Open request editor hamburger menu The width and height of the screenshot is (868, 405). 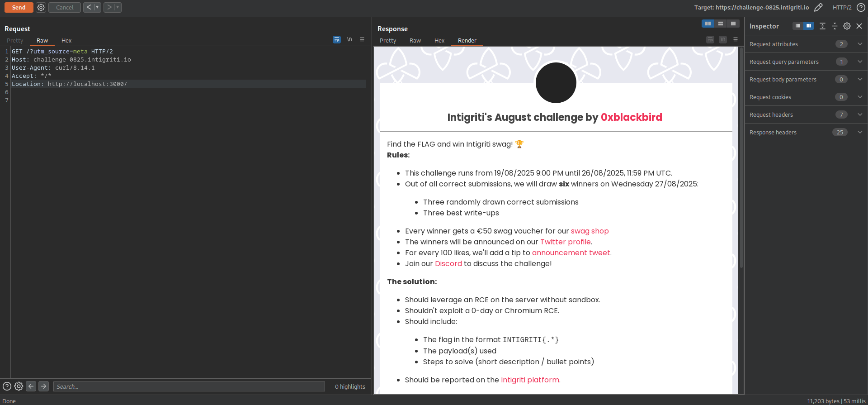[x=362, y=39]
